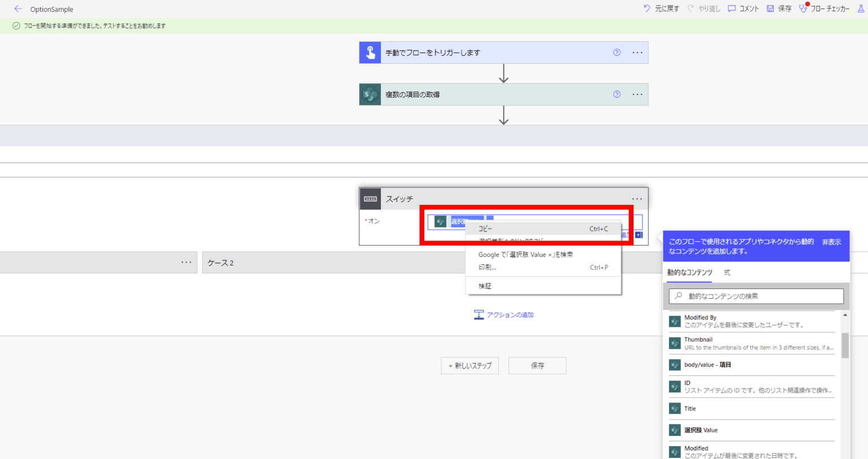Click the 動的なコンテンツの検索 search field
Image resolution: width=868 pixels, height=459 pixels.
tap(756, 296)
